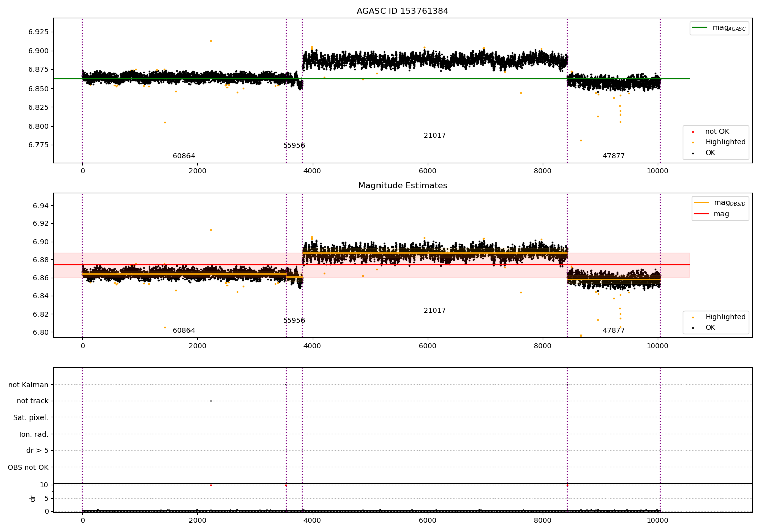760x532 pixels.
Task: Click the 'not Kalman' row label
Action: coord(28,385)
